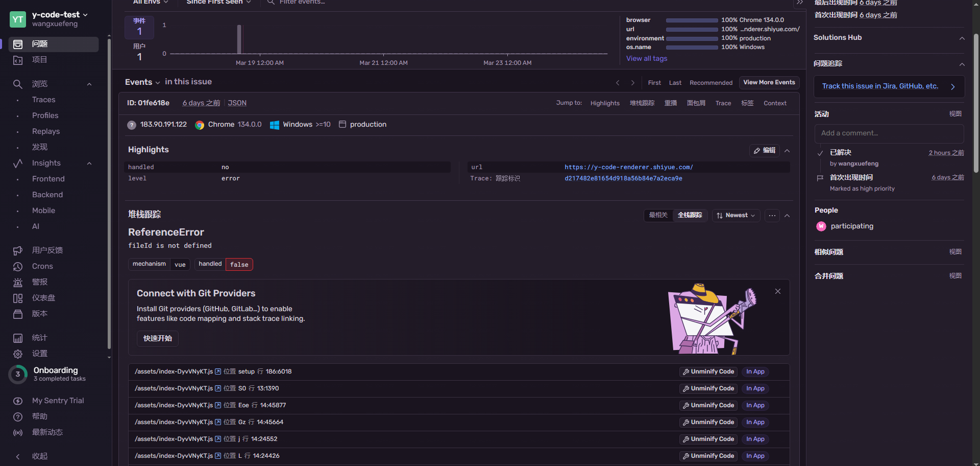Open the Dashboards icon in sidebar

point(18,298)
